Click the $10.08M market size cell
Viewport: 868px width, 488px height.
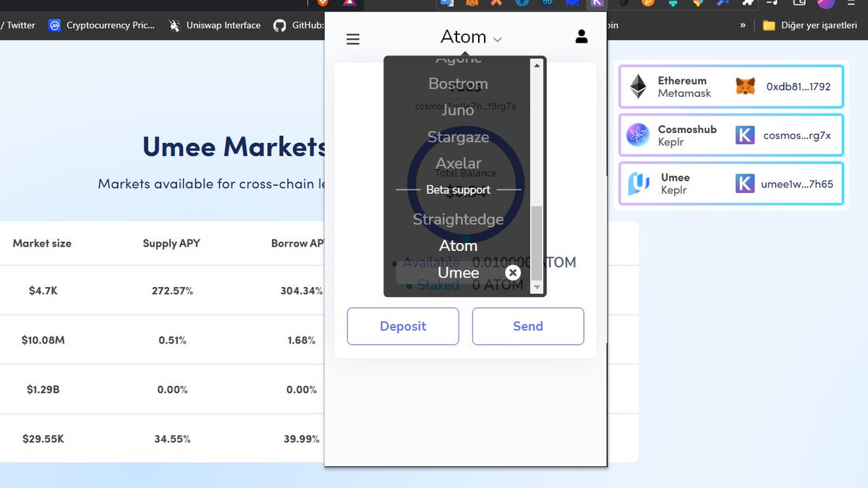click(x=42, y=340)
